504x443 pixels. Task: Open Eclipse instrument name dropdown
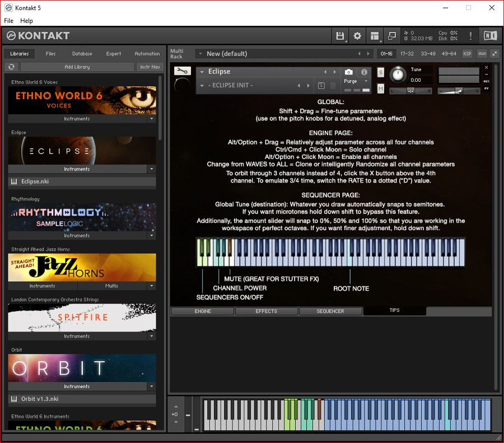202,72
